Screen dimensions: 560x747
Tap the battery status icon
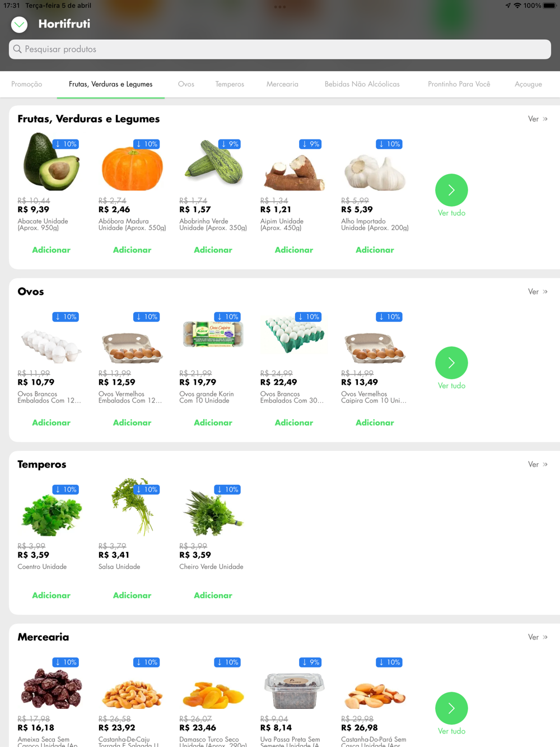point(549,6)
